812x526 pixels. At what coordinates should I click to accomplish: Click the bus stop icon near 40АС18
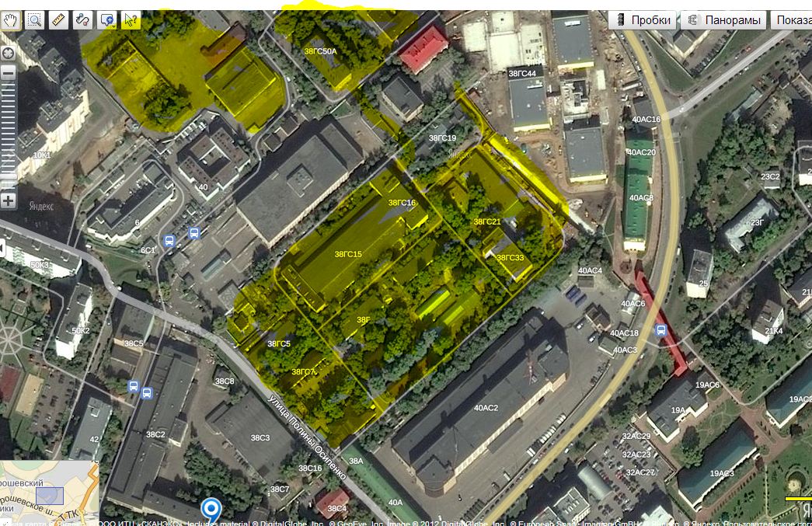point(661,330)
